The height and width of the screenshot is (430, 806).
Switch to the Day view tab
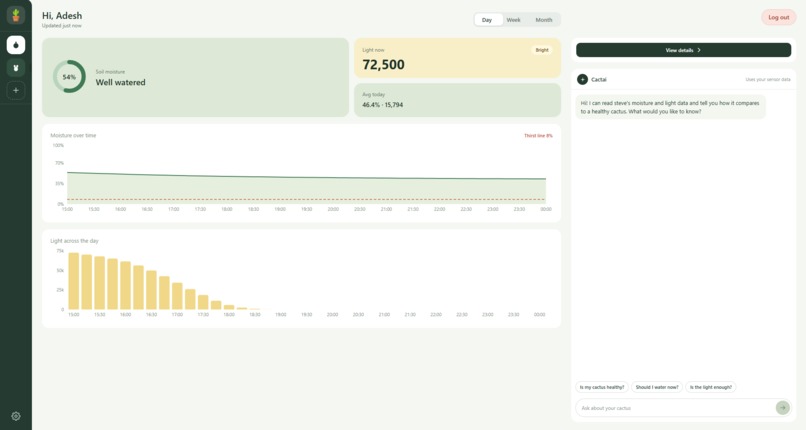(x=487, y=20)
